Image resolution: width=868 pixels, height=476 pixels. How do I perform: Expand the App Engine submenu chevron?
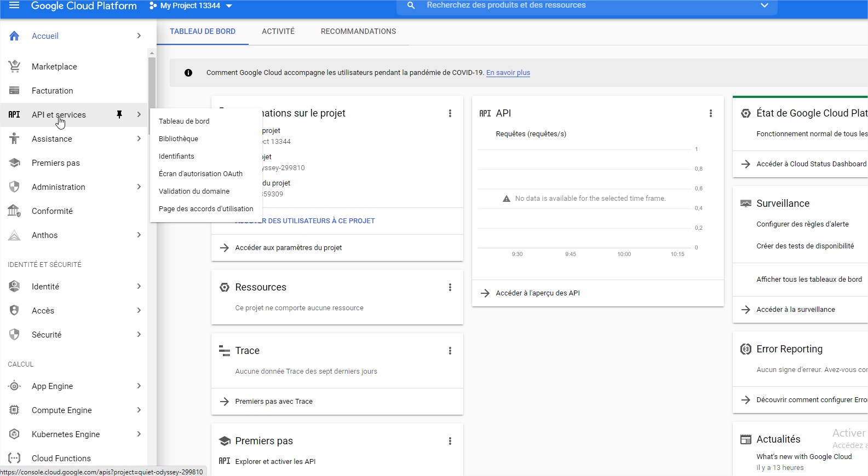coord(139,386)
